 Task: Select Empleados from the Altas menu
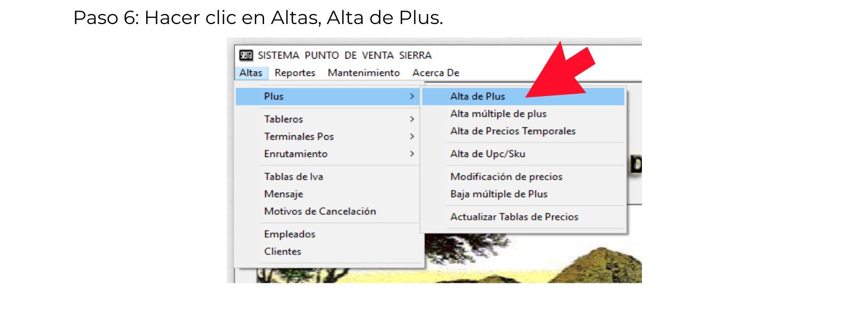point(290,235)
